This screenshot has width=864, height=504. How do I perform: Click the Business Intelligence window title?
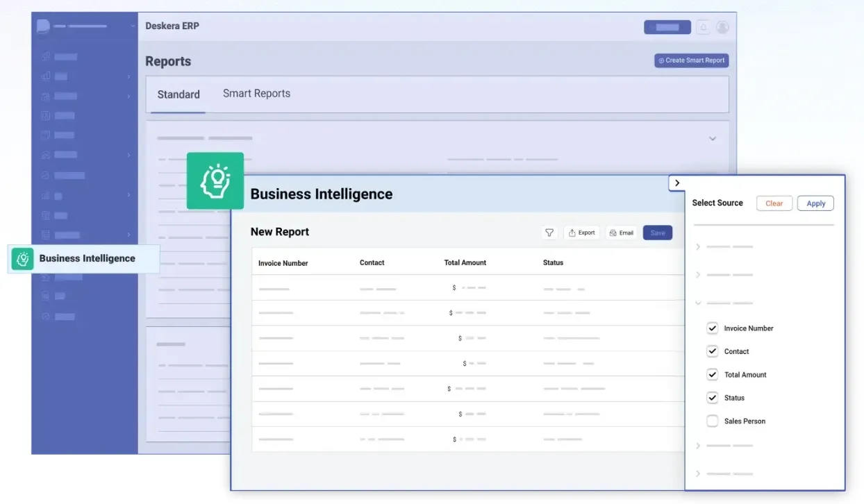tap(322, 194)
